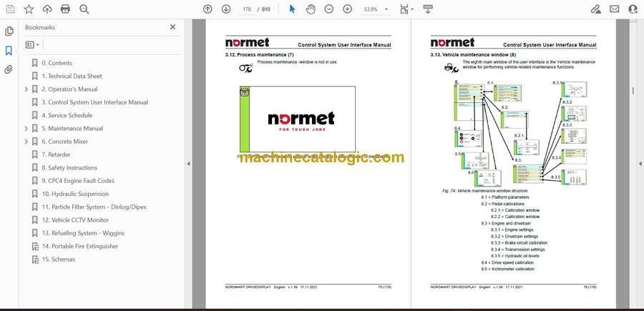This screenshot has height=311, width=644.
Task: Print the document
Action: [x=65, y=9]
